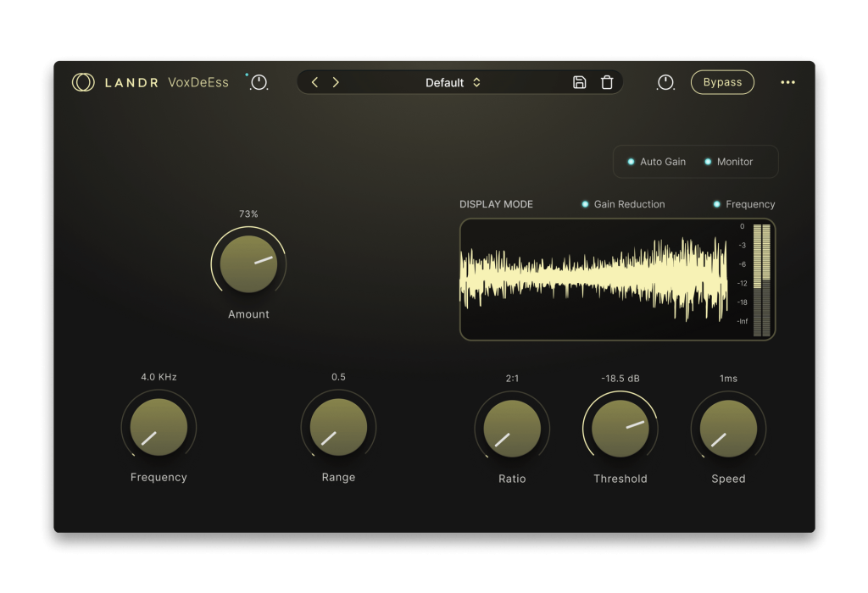
Task: Switch display mode to Gain Reduction
Action: click(623, 204)
